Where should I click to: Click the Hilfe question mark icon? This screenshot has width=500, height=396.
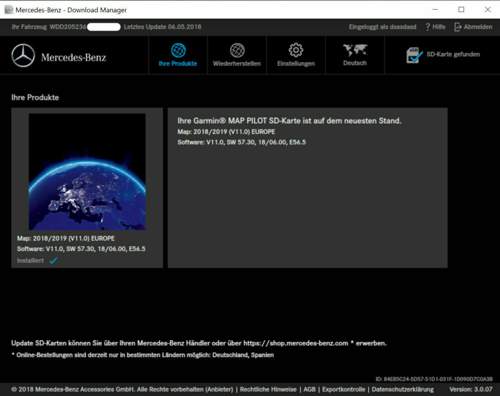coord(427,27)
